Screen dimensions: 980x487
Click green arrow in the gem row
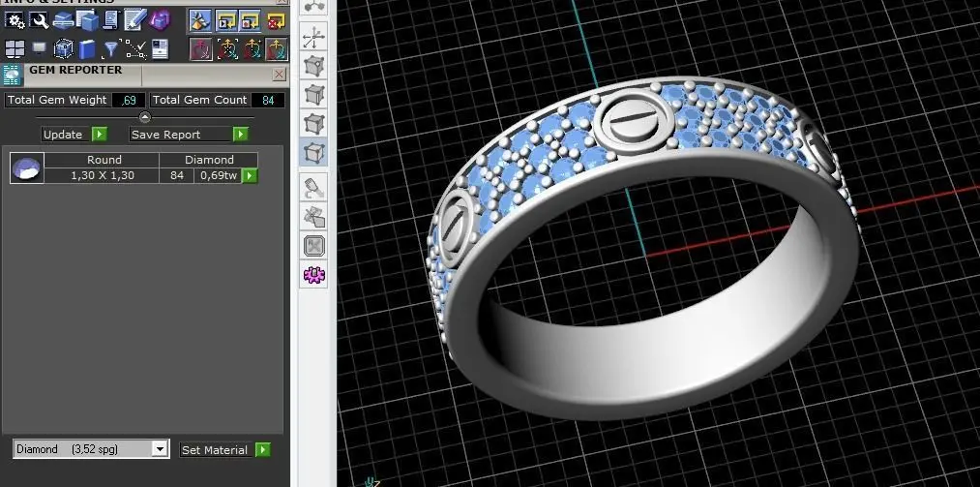pos(250,175)
